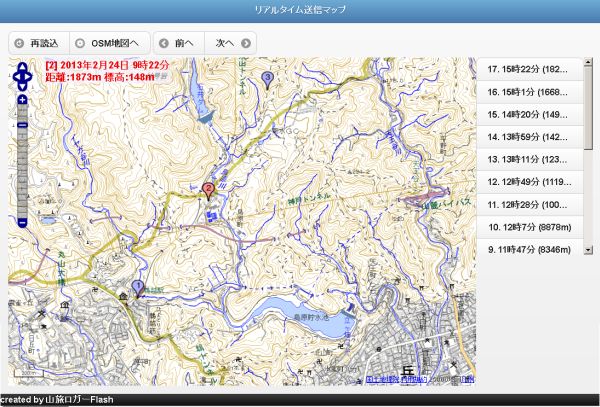
Task: Go to previous point with 前へ
Action: [175, 43]
